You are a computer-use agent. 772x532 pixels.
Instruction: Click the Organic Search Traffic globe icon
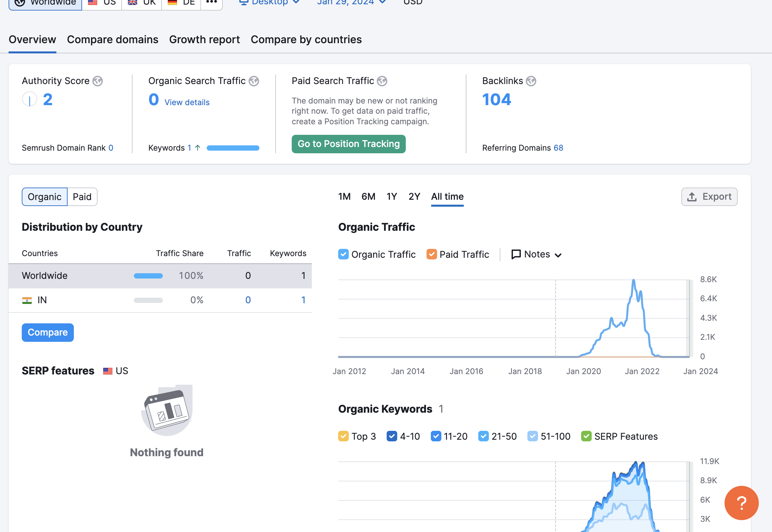(x=254, y=81)
